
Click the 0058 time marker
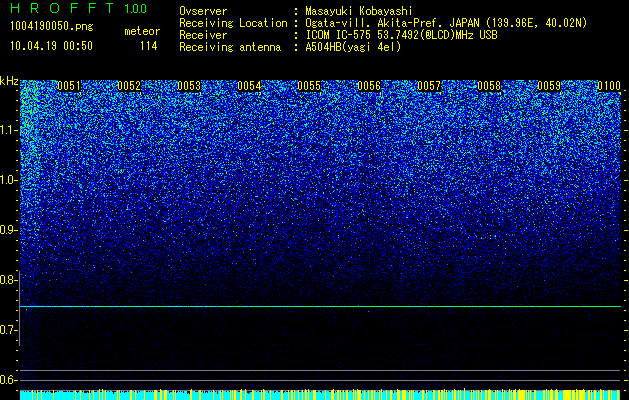[489, 86]
